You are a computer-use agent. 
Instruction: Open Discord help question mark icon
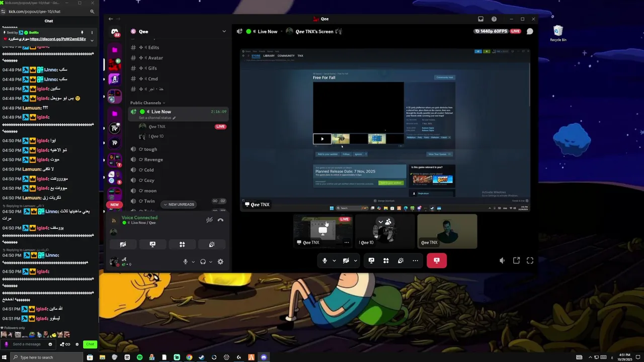(x=494, y=19)
